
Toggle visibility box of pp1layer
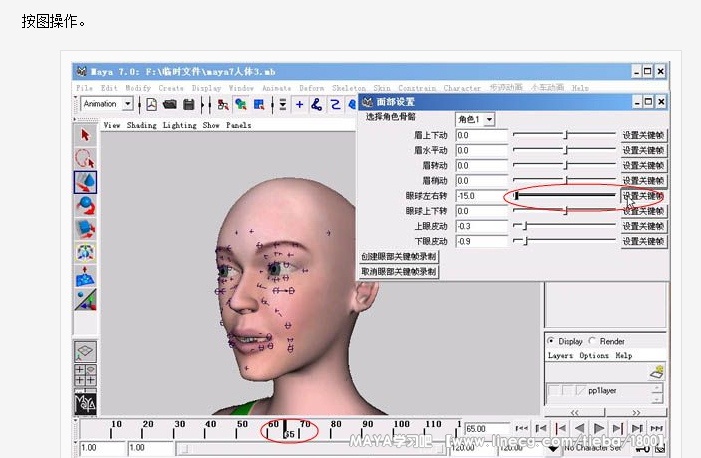point(554,390)
